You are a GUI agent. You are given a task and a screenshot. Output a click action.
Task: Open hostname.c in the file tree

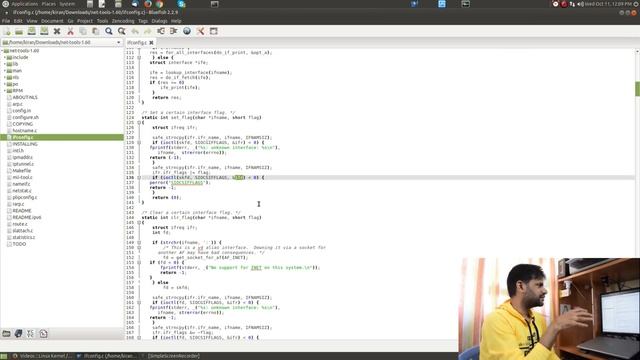click(x=24, y=131)
